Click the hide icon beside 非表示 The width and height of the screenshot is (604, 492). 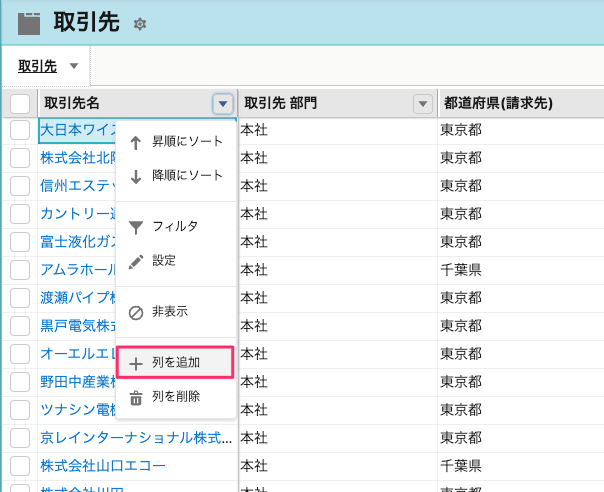[136, 313]
